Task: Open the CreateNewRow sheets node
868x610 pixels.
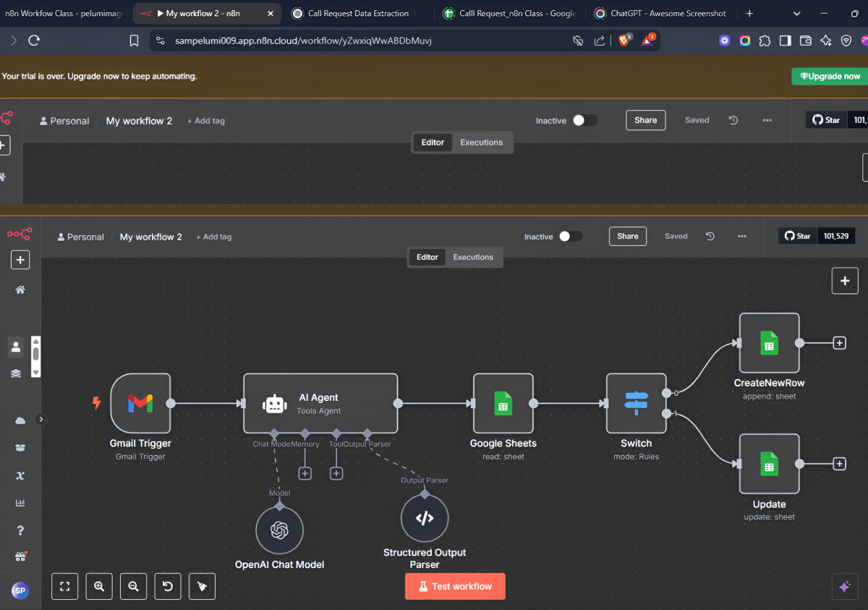Action: point(769,343)
